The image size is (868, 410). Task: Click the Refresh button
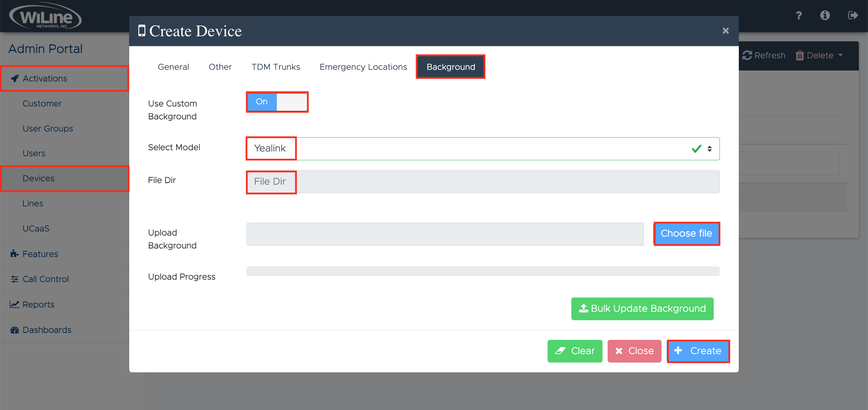coord(764,56)
